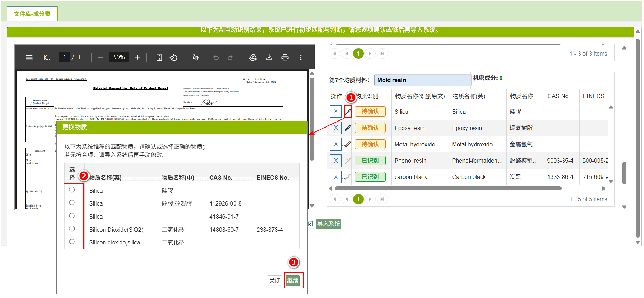The image size is (644, 298).
Task: Open the PDF viewer sidebar menu icon
Action: coord(29,57)
